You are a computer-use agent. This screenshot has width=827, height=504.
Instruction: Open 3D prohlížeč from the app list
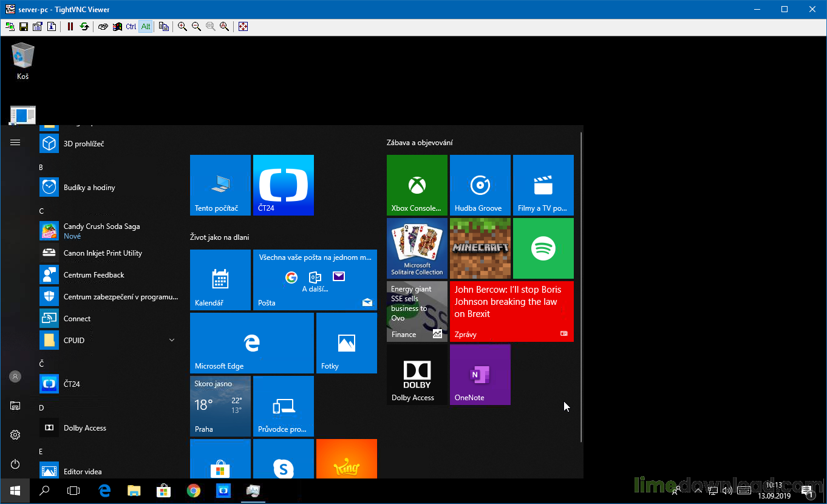click(x=109, y=144)
